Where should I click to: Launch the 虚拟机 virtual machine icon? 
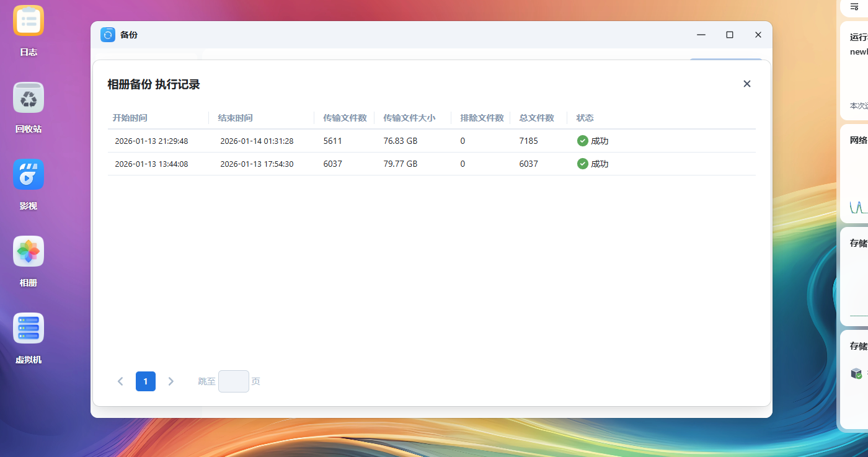pyautogui.click(x=29, y=329)
